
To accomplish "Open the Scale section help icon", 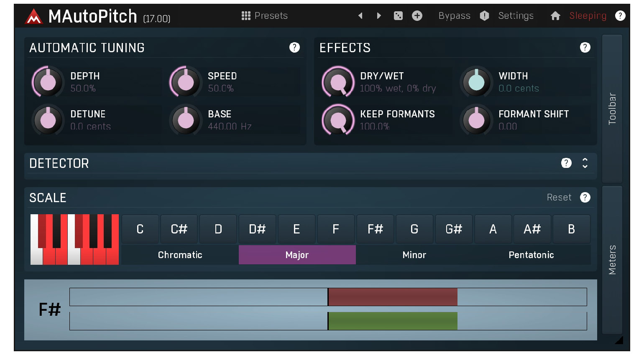I will (585, 198).
